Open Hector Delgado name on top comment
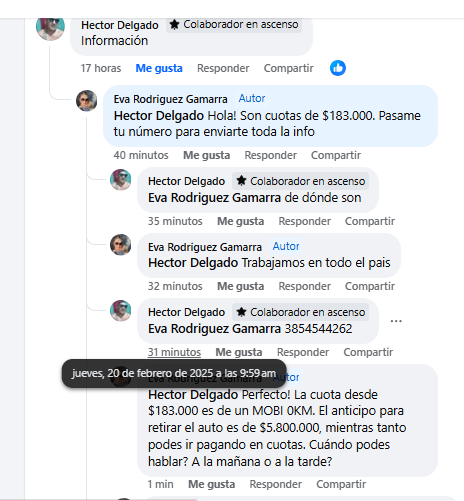The image size is (464, 501). (120, 25)
